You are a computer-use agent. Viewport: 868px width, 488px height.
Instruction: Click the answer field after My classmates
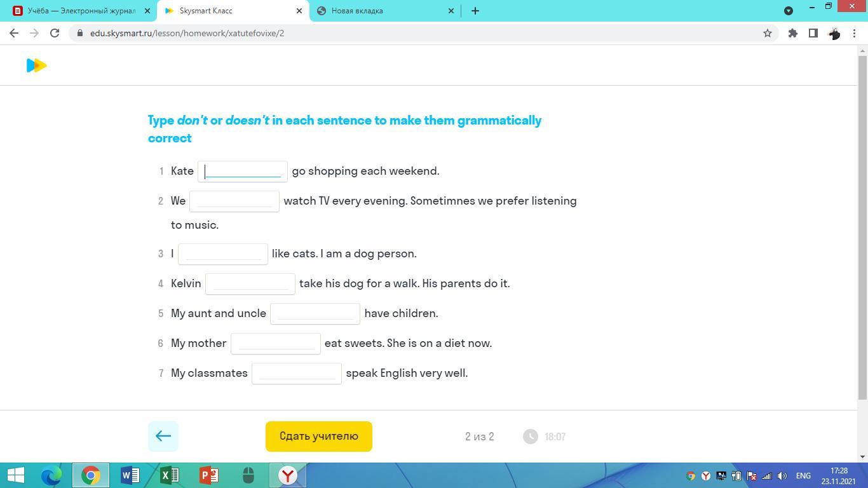(x=297, y=374)
